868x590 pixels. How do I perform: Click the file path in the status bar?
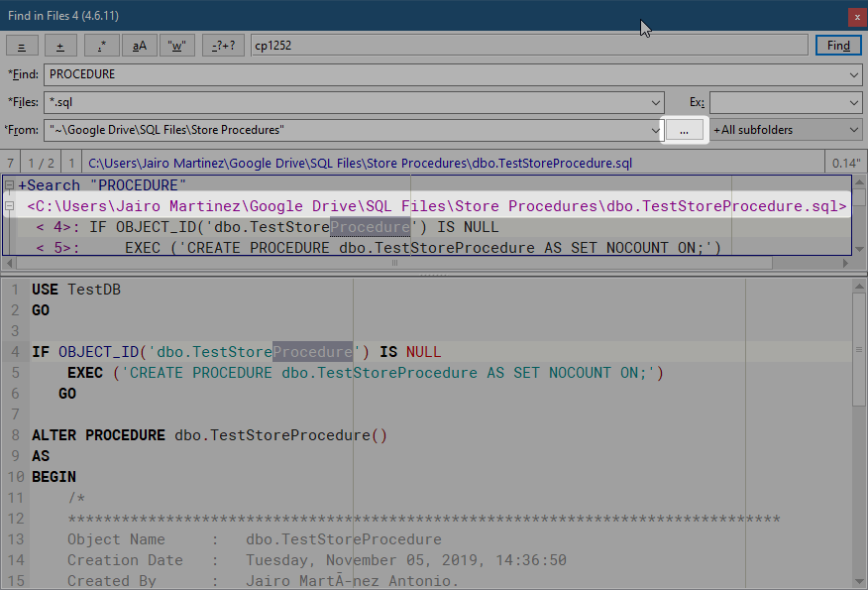click(361, 164)
